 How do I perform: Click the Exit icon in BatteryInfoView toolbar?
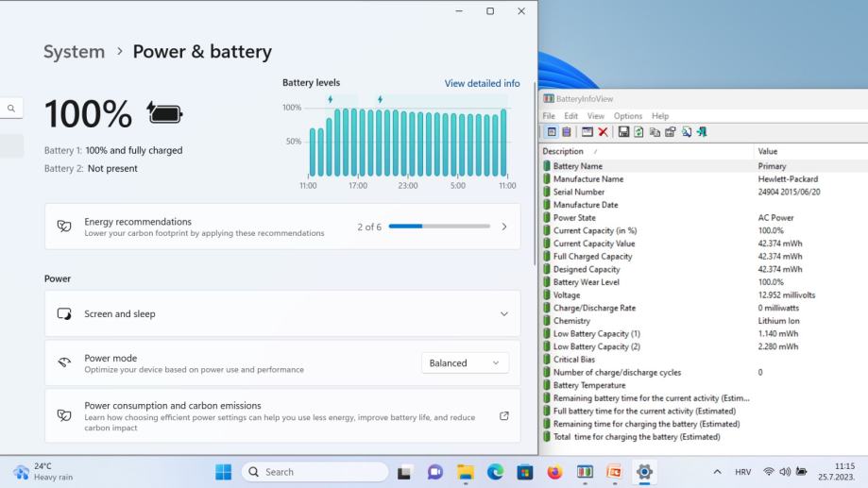702,132
